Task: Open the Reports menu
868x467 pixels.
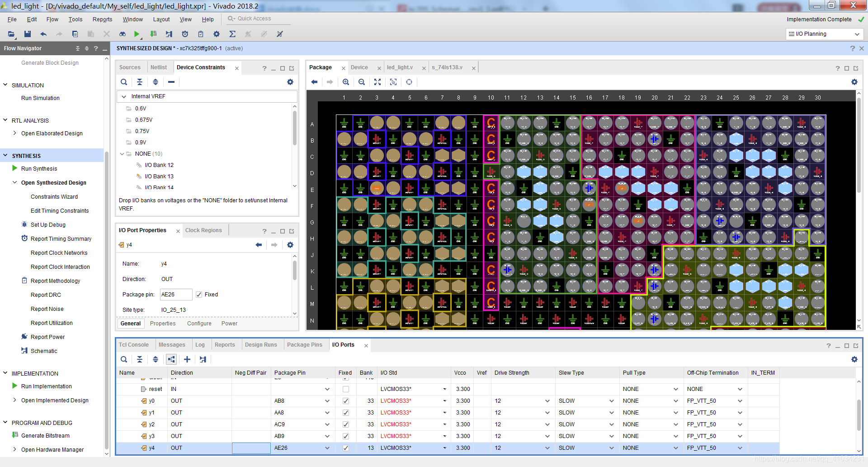Action: point(102,19)
